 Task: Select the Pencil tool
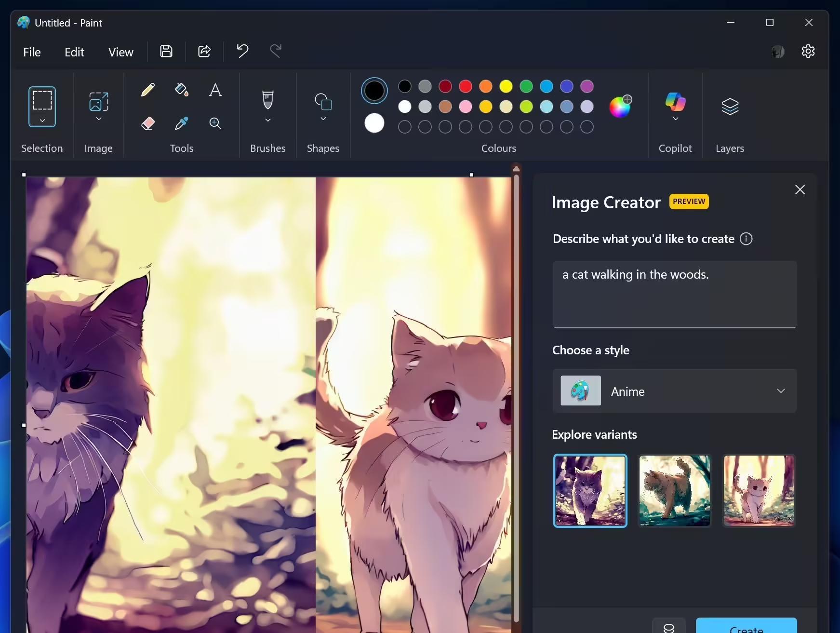[x=148, y=90]
